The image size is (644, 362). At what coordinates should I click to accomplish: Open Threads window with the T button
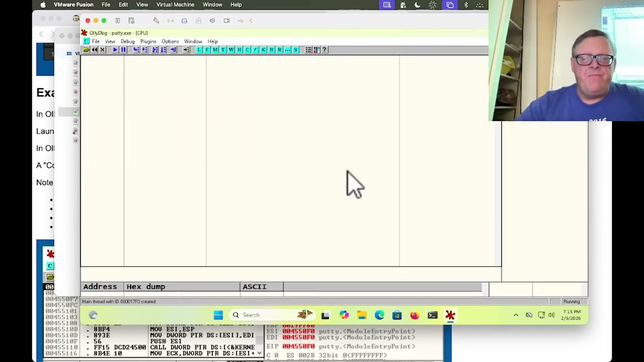[x=223, y=50]
